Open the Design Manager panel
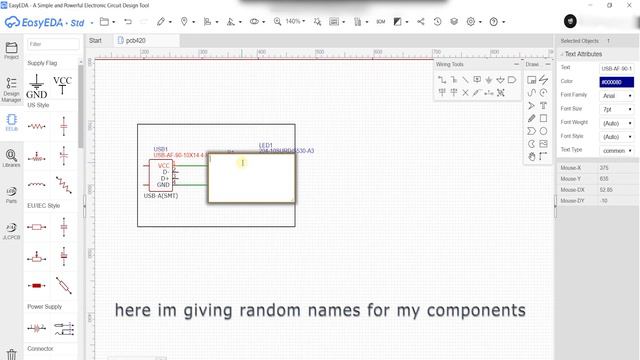 tap(11, 89)
